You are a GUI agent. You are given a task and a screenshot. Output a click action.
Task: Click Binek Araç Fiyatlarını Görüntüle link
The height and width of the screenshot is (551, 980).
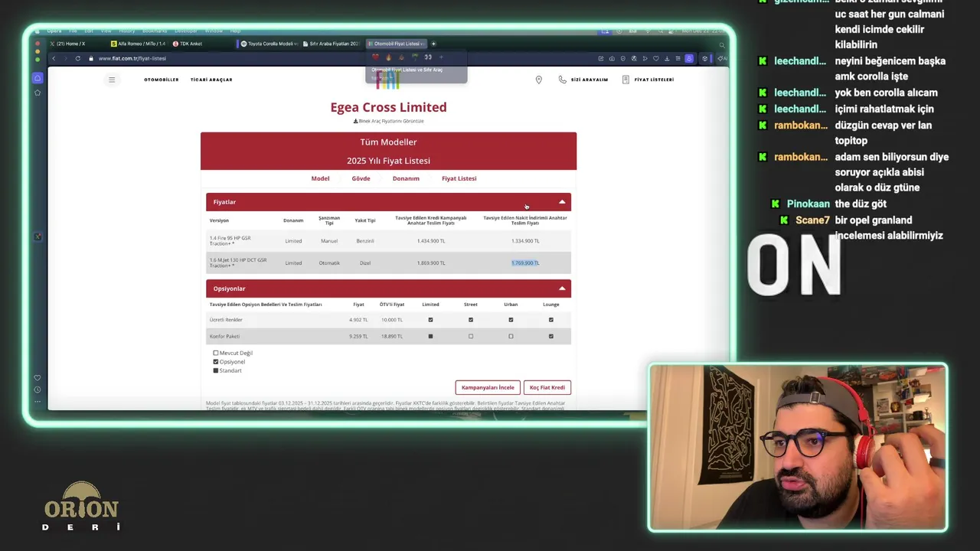(x=389, y=121)
